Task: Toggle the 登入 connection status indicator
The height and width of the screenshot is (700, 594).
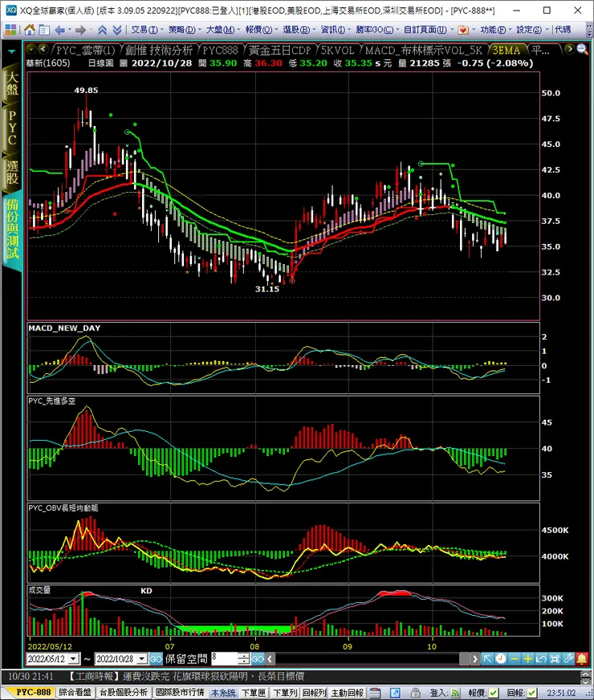Action: [x=454, y=692]
